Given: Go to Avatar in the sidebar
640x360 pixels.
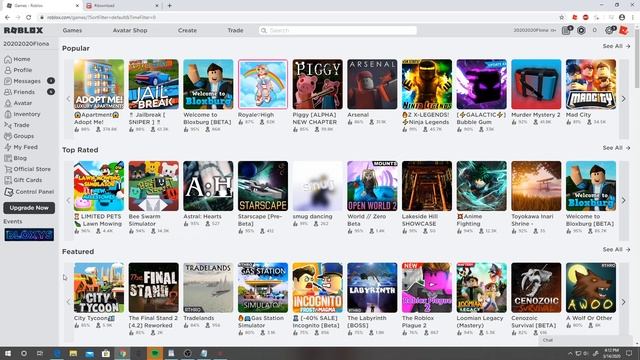Looking at the screenshot, I should [18, 103].
